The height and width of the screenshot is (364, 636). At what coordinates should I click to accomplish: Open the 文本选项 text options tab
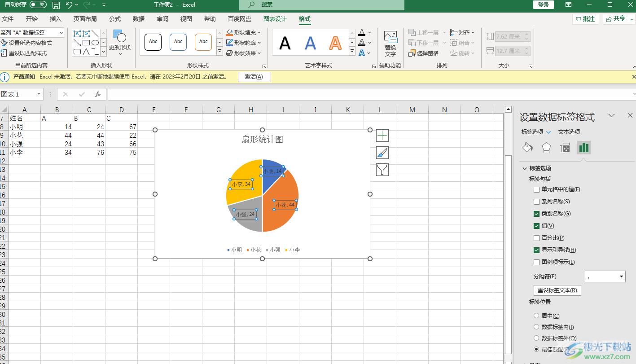pyautogui.click(x=569, y=132)
